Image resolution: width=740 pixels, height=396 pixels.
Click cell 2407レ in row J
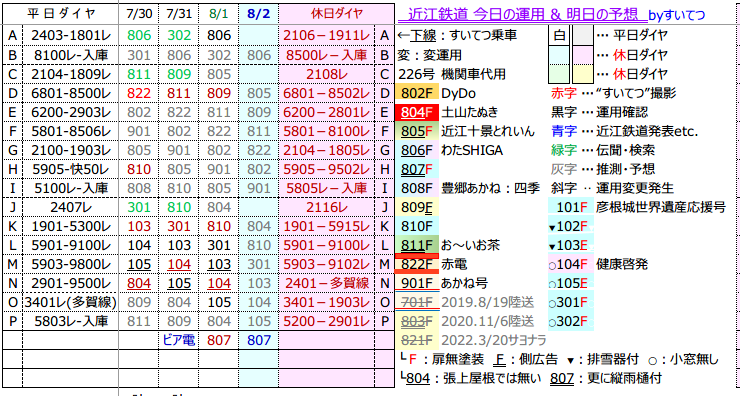[71, 207]
